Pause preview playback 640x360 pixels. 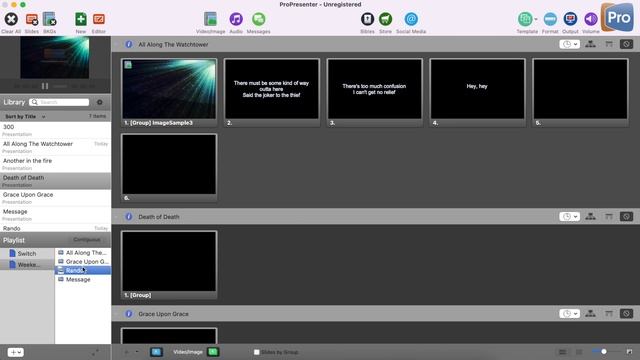pos(45,86)
